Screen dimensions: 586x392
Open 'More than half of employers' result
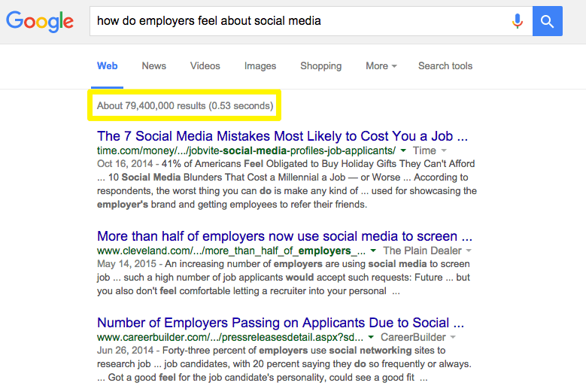[x=284, y=236]
